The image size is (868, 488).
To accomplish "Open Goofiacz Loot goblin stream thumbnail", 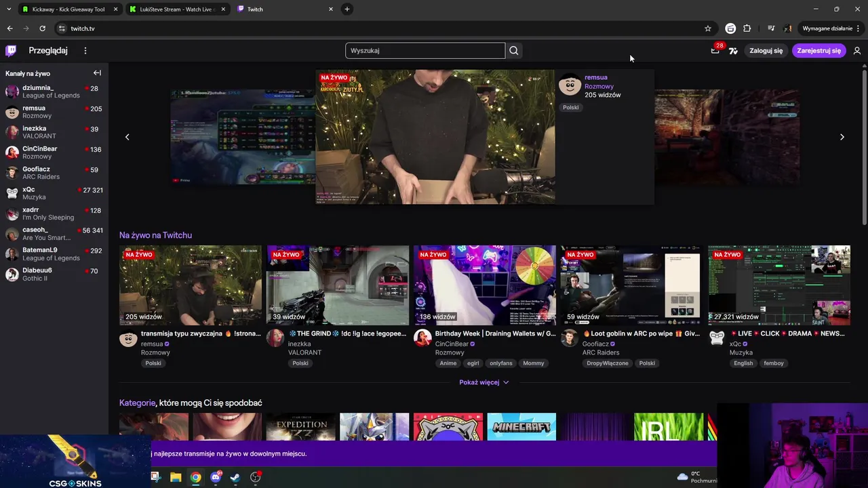I will click(x=632, y=285).
